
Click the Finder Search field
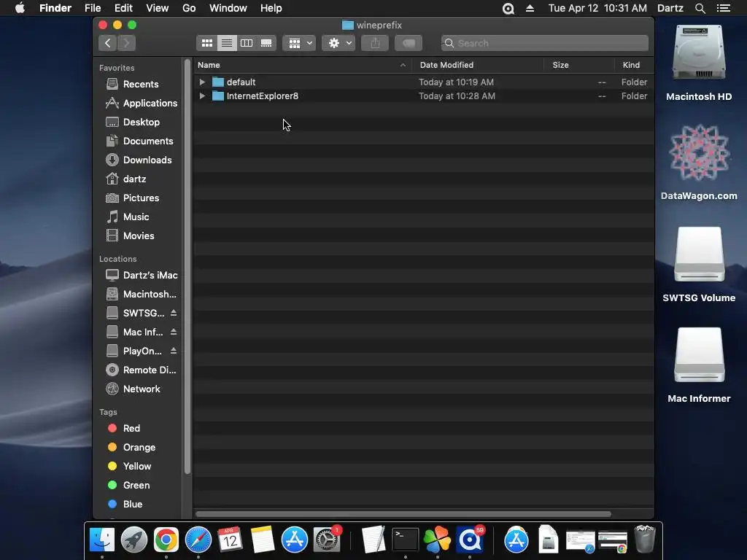[x=544, y=43]
